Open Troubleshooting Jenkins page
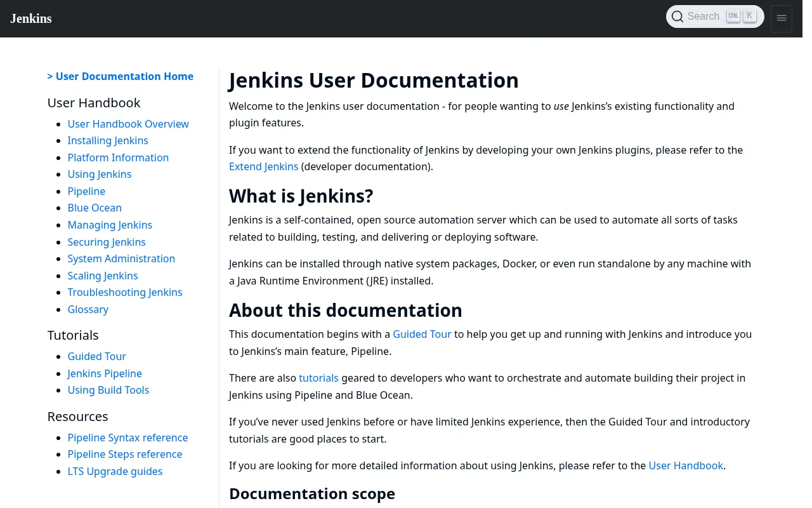 coord(125,292)
